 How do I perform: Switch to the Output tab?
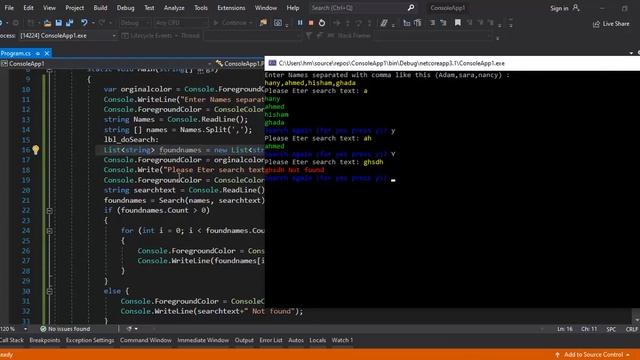coord(244,340)
